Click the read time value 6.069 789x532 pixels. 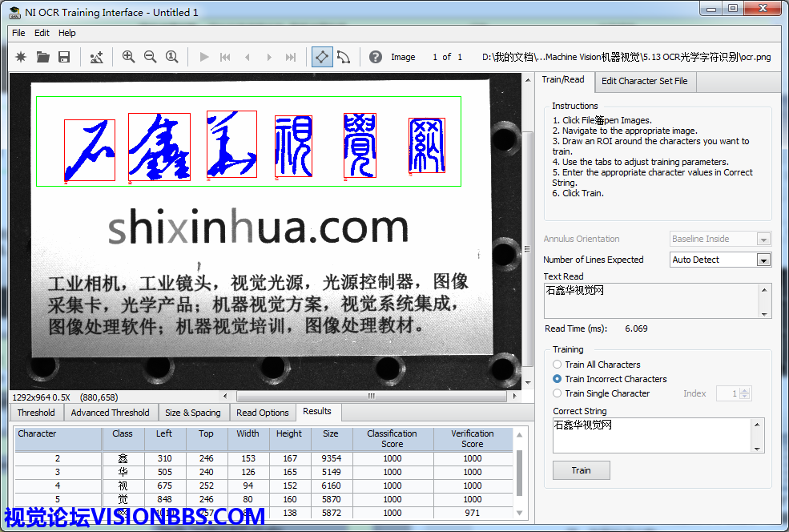tap(637, 328)
